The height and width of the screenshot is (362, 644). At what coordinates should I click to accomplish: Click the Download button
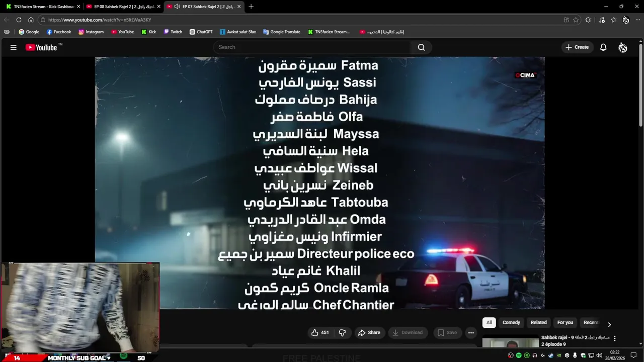point(408,332)
